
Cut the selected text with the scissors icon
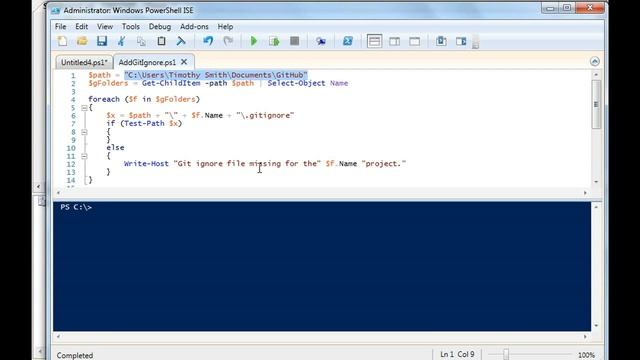pos(121,41)
